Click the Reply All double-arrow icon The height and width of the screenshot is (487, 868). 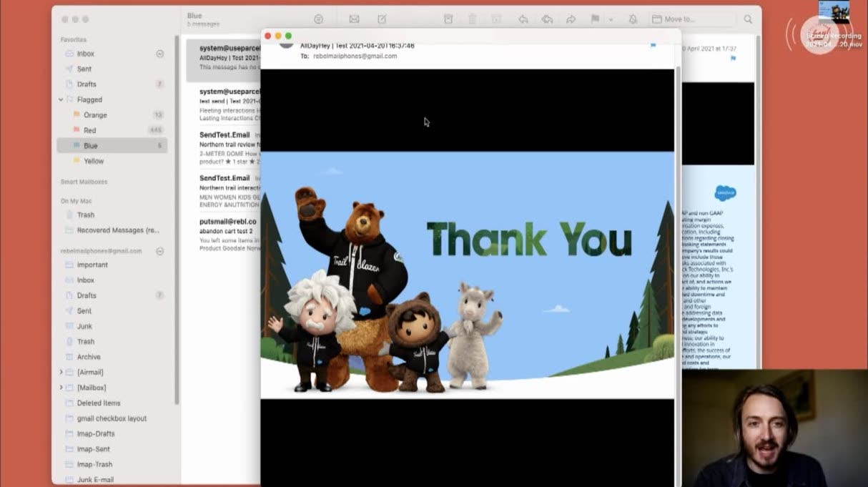click(x=547, y=19)
